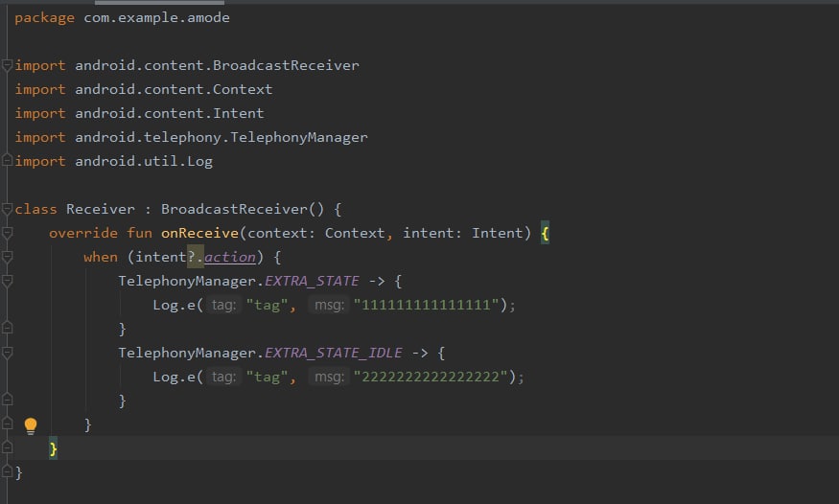The image size is (839, 504).
Task: Click android.util.Log import
Action: [x=144, y=161]
